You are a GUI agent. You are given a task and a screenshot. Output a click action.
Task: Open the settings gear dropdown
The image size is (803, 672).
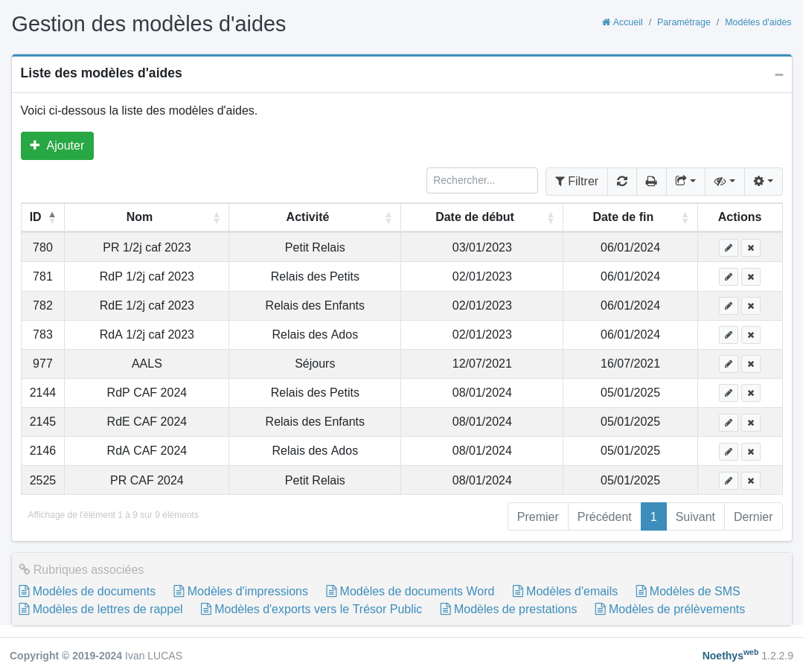pyautogui.click(x=763, y=182)
